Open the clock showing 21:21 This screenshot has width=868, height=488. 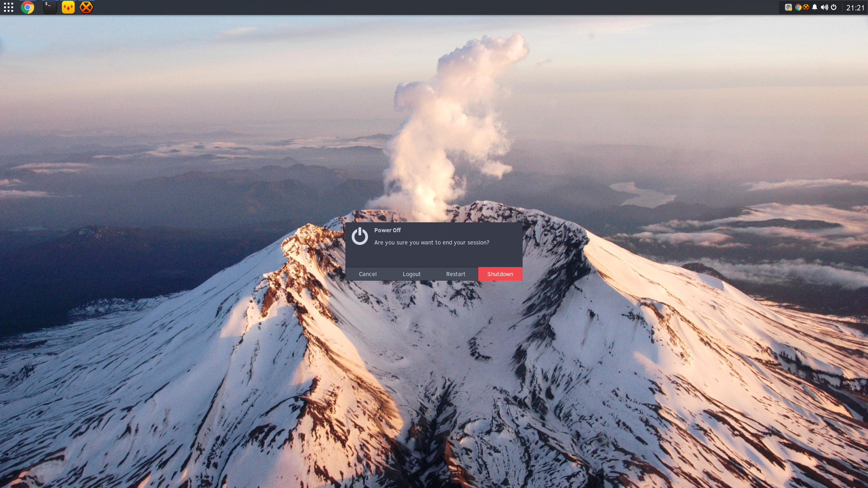(x=855, y=8)
